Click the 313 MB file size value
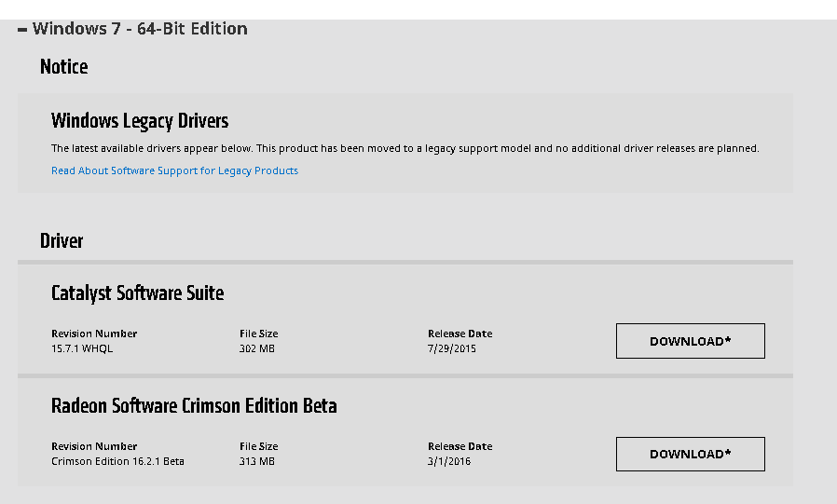Viewport: 837px width, 504px height. coord(256,462)
